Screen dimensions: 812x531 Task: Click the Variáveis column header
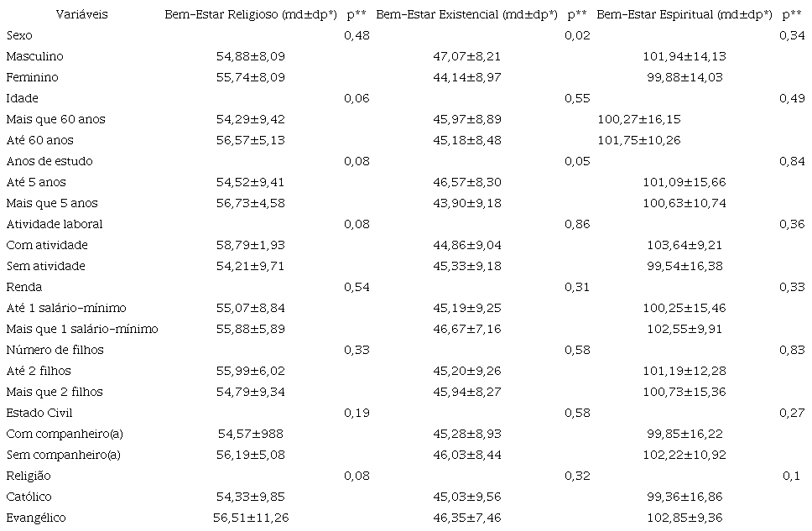[81, 14]
